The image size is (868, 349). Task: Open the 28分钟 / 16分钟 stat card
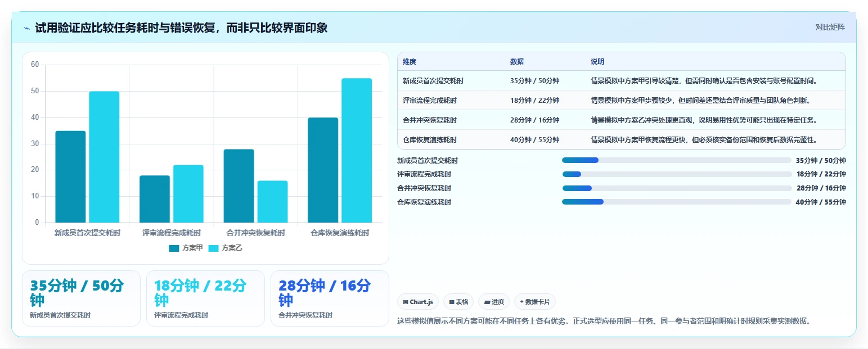click(x=330, y=298)
